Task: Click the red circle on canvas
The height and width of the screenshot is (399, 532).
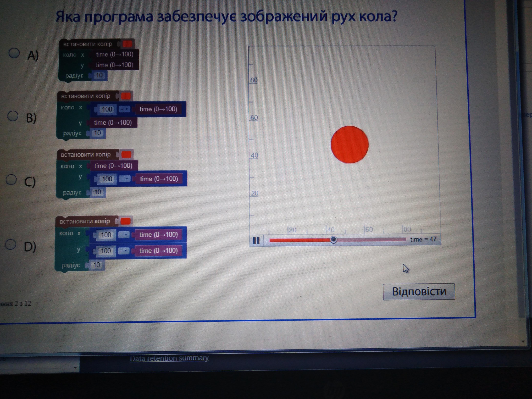Action: [x=350, y=145]
